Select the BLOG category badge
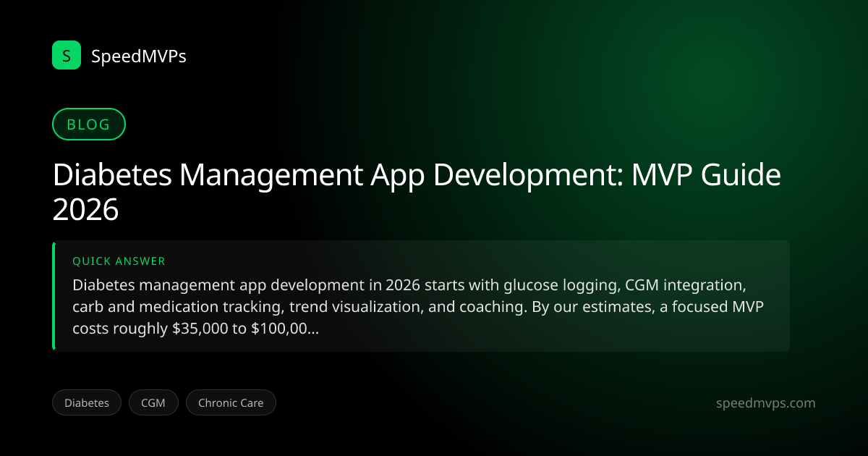This screenshot has height=456, width=868. pyautogui.click(x=89, y=124)
